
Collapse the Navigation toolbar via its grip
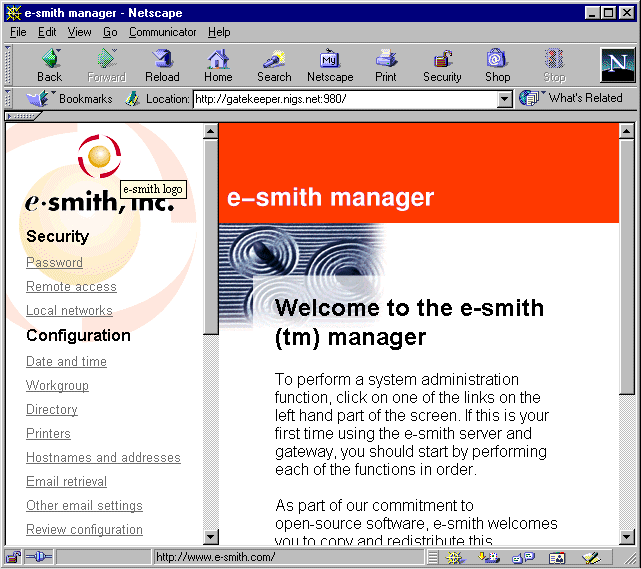(8, 65)
